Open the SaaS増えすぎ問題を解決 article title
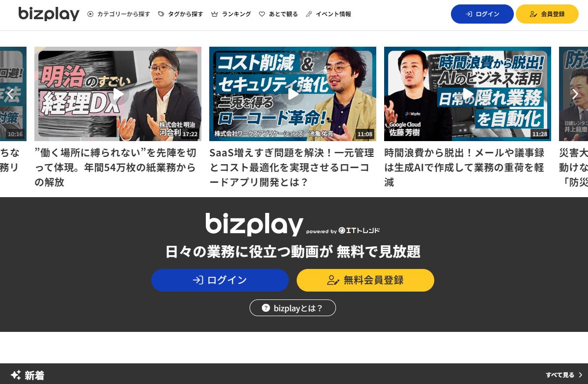Image resolution: width=588 pixels, height=384 pixels. tap(292, 167)
